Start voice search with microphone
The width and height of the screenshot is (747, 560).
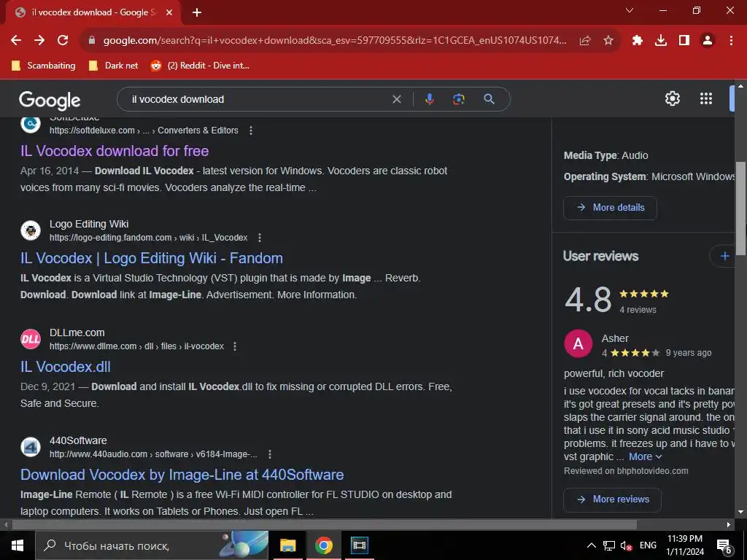click(x=429, y=99)
